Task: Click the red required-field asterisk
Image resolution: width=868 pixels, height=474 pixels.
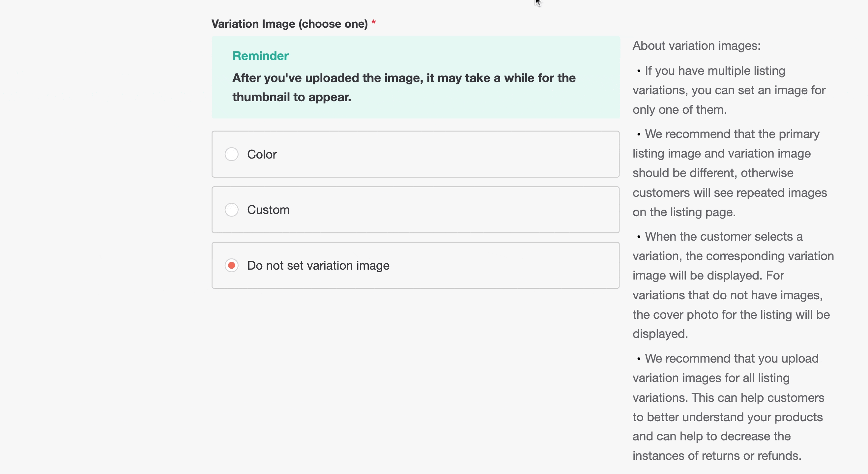Action: 373,23
